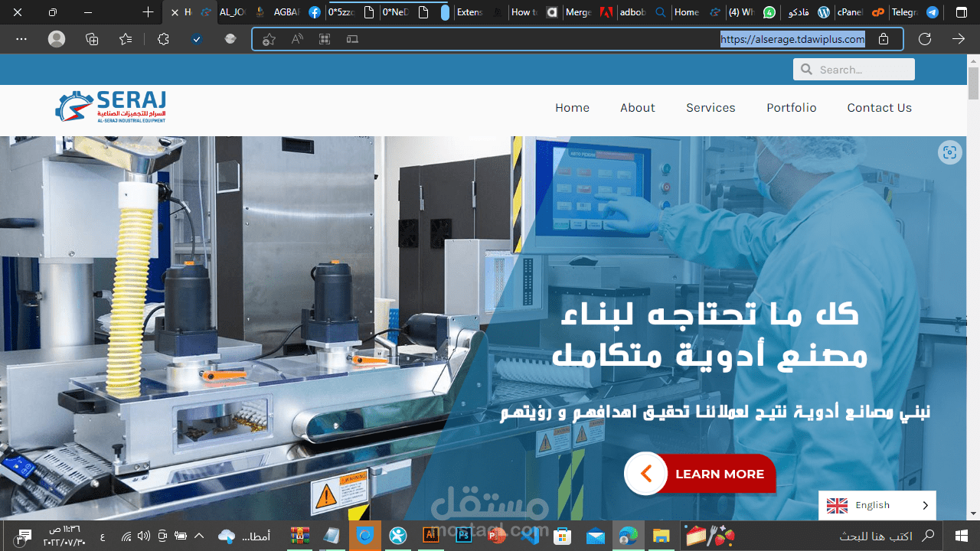Expand hidden tray icons chevron
980x551 pixels.
pyautogui.click(x=201, y=536)
